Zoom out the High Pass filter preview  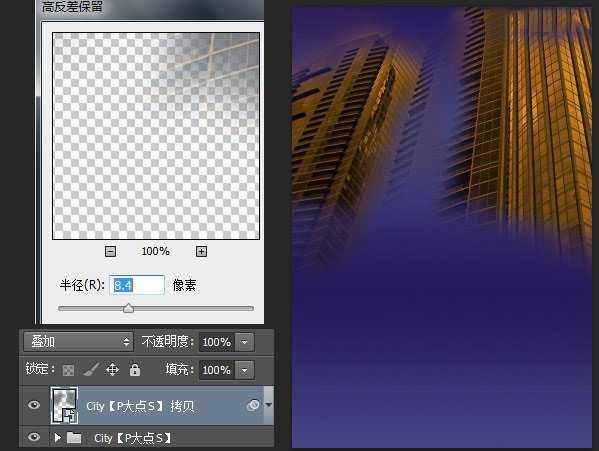(110, 251)
